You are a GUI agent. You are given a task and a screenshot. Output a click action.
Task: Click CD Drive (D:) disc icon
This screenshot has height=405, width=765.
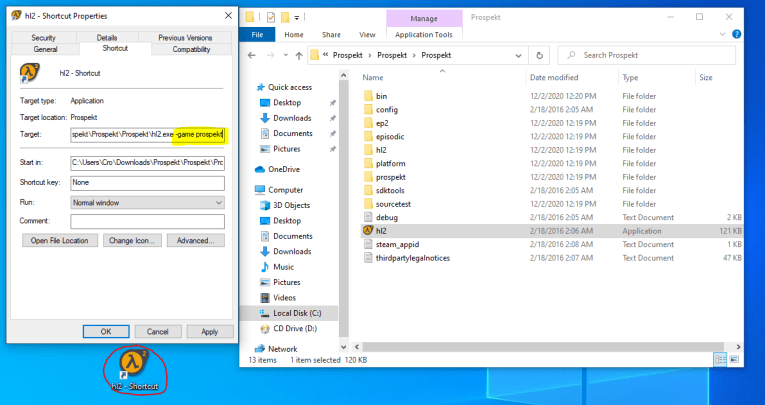[x=265, y=328]
